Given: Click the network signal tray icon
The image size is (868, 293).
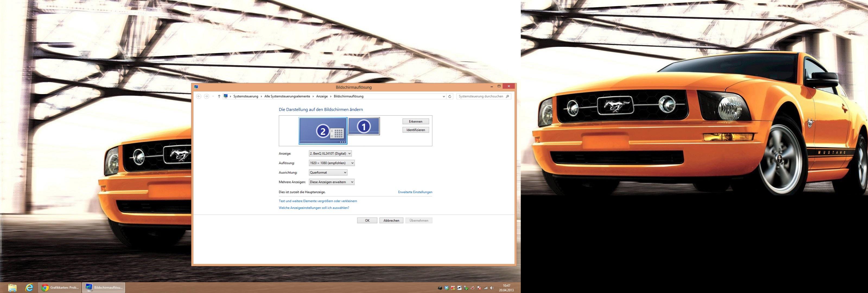Looking at the screenshot, I should (486, 288).
